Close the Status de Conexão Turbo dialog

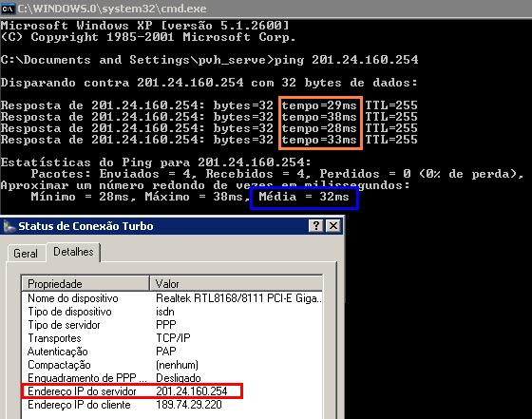pyautogui.click(x=333, y=226)
